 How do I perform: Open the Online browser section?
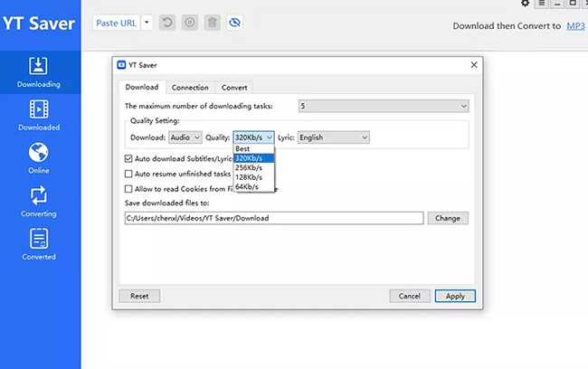pos(39,158)
